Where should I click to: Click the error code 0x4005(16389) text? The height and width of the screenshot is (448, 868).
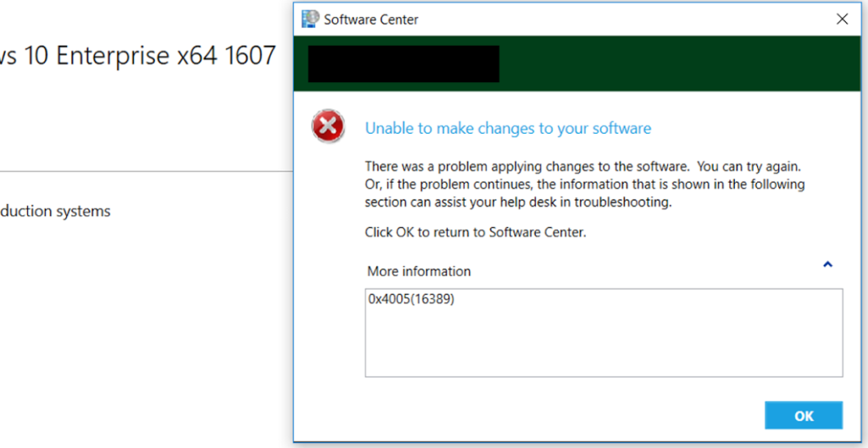tap(411, 300)
